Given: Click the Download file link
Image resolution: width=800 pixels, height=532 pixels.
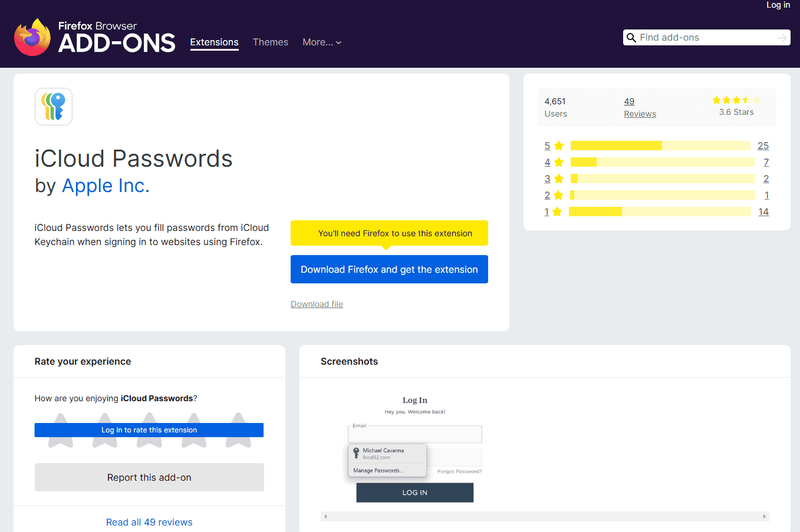Looking at the screenshot, I should (x=317, y=304).
